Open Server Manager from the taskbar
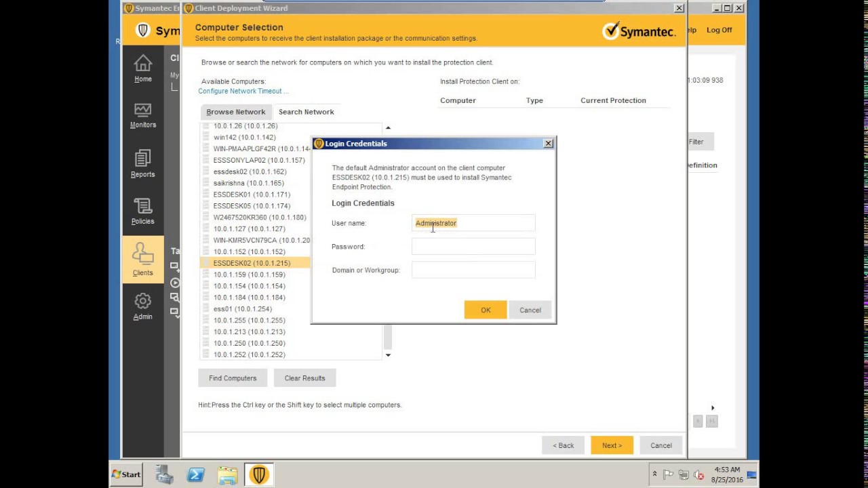This screenshot has width=868, height=488. (164, 474)
